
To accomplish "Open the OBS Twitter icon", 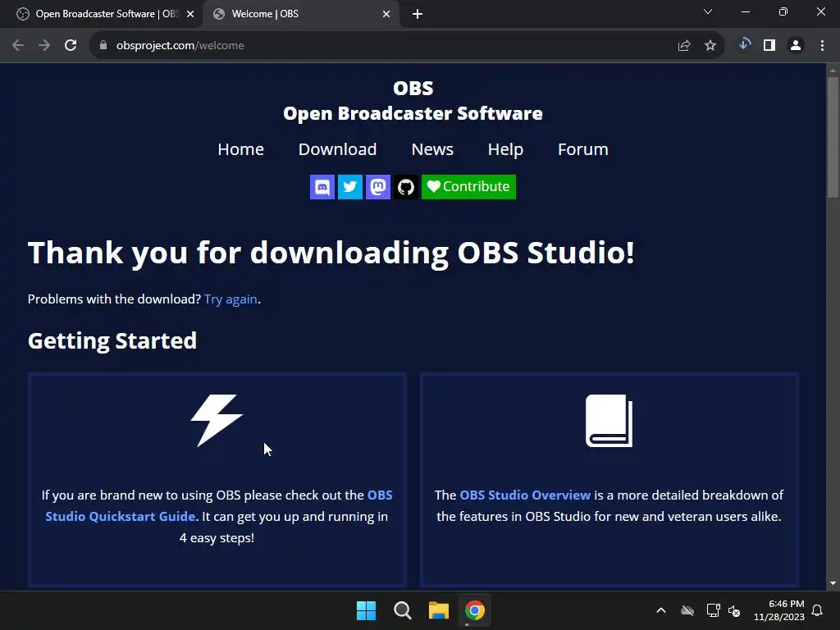I will [349, 187].
